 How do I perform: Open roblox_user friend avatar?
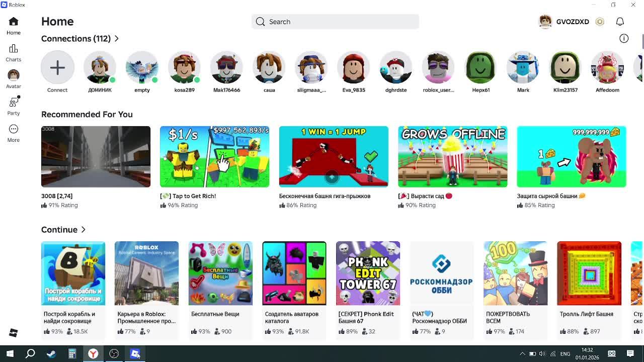pyautogui.click(x=438, y=67)
